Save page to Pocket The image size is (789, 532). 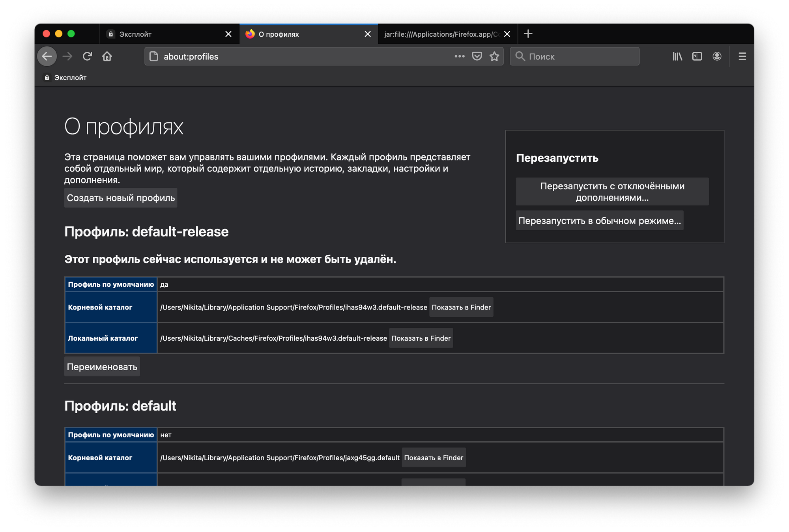point(477,56)
